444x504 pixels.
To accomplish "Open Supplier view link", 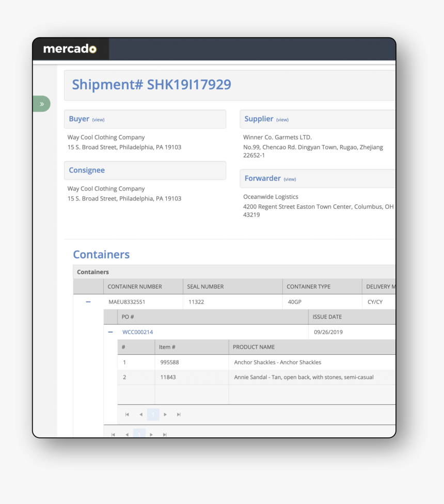I will tap(282, 120).
